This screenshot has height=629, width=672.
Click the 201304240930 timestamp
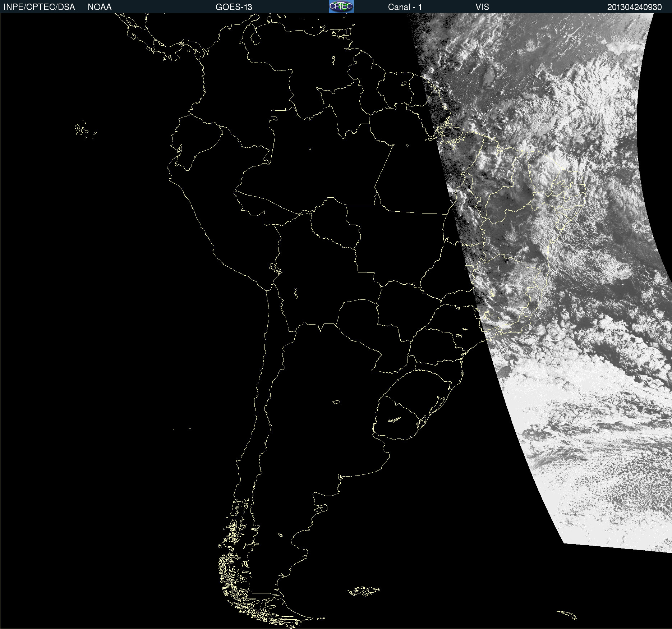635,7
